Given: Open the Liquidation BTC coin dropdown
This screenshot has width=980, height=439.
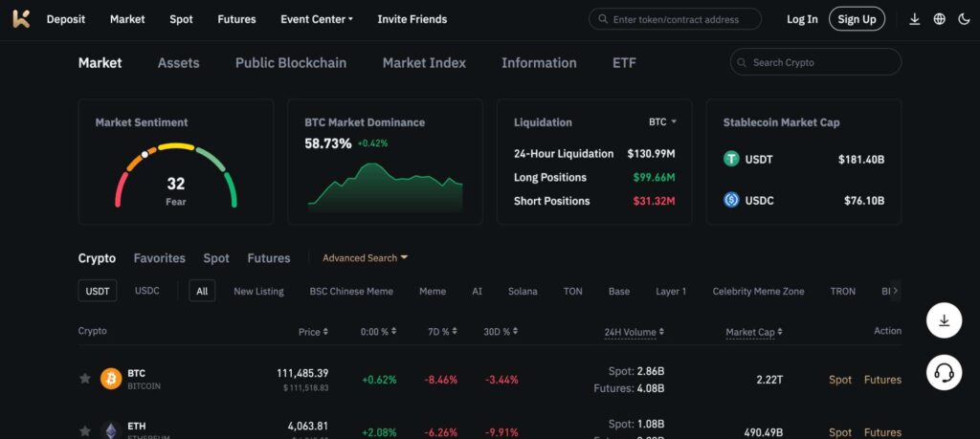Looking at the screenshot, I should pos(662,122).
